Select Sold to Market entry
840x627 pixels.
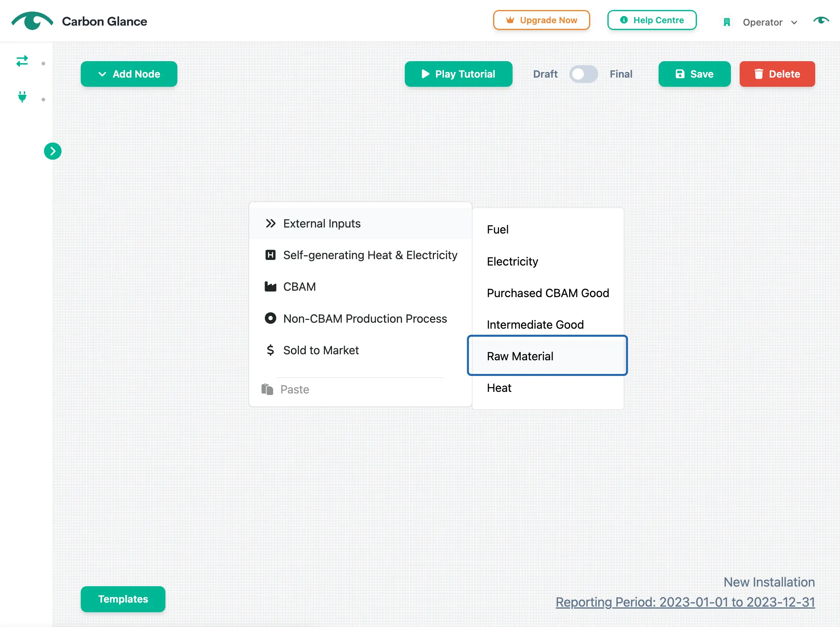click(360, 350)
